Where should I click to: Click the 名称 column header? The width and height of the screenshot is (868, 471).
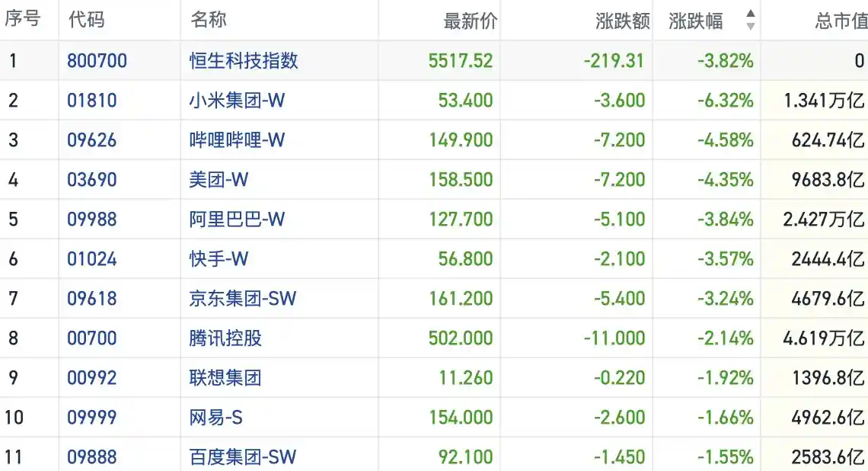(208, 19)
